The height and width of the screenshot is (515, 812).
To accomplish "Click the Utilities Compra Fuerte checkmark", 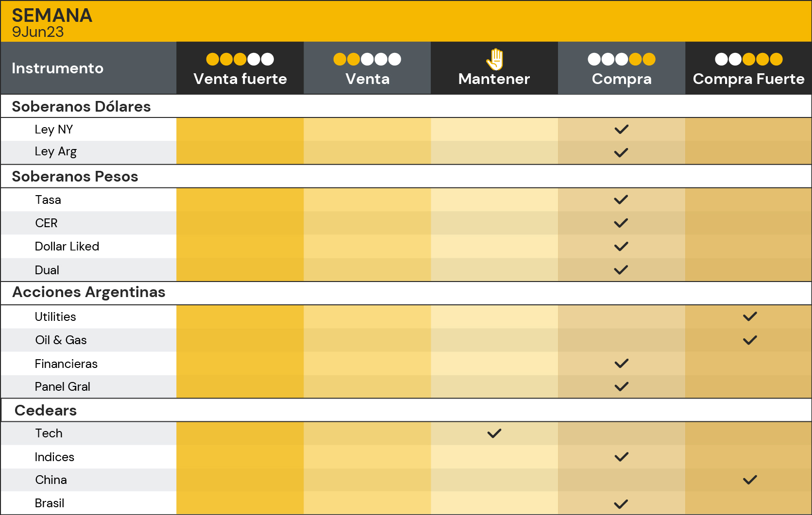I will (x=750, y=316).
